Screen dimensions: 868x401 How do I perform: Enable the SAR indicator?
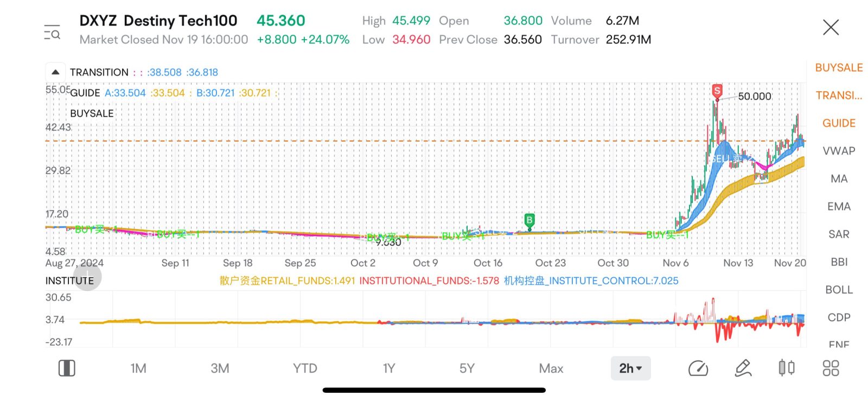(839, 234)
